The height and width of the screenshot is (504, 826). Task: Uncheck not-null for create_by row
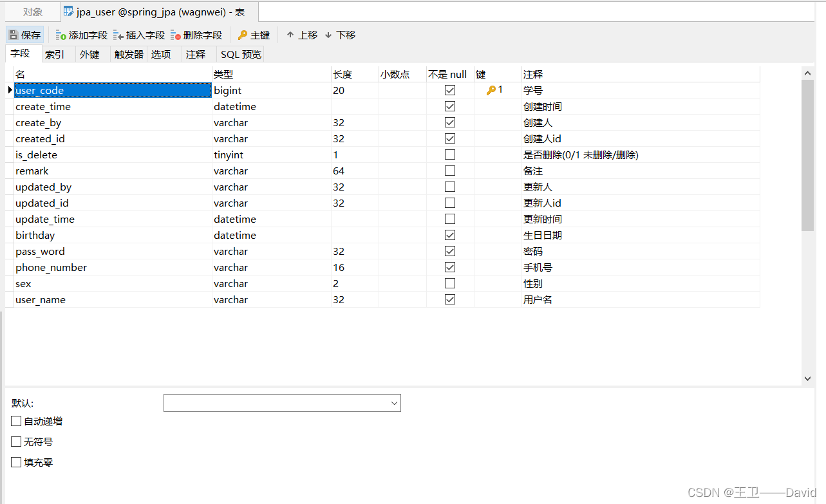point(450,122)
